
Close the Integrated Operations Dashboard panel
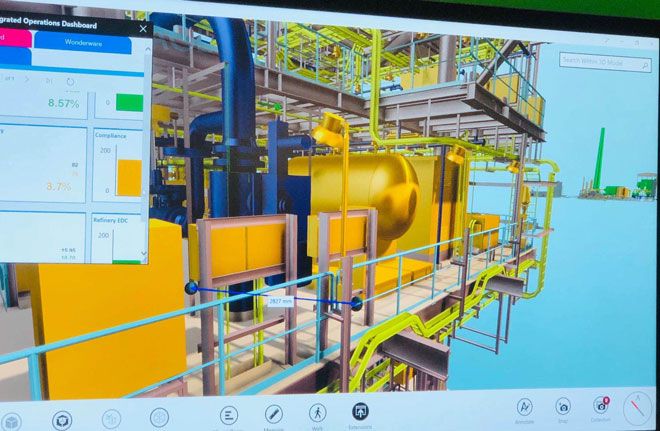(143, 29)
